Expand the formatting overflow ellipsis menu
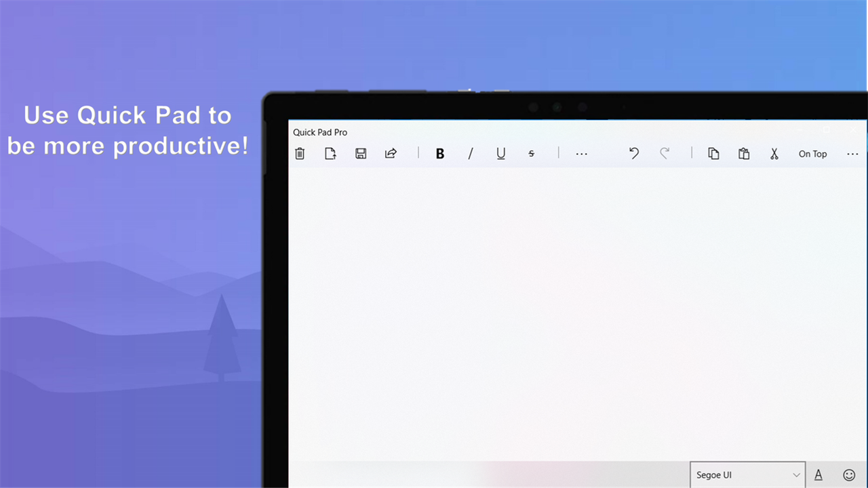The width and height of the screenshot is (868, 488). [580, 154]
